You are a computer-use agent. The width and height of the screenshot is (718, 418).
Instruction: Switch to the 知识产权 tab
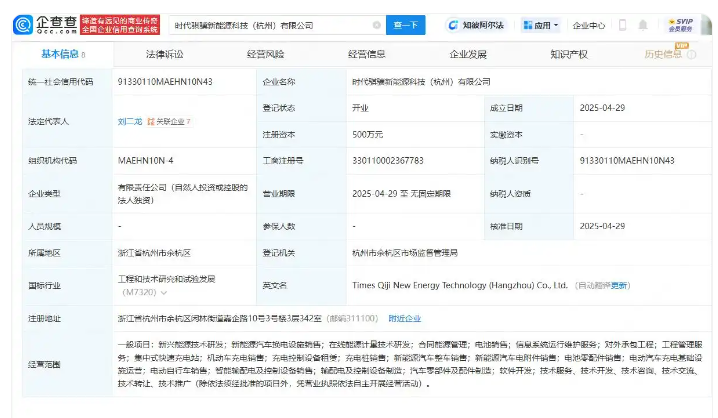[569, 54]
